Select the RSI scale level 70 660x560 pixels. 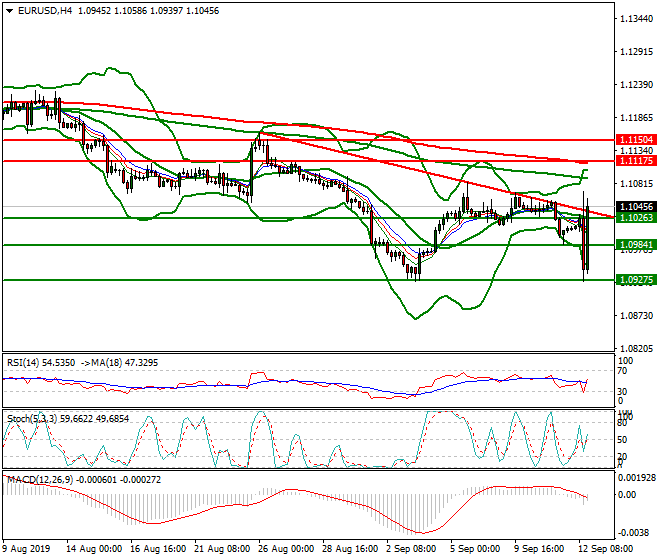tap(622, 371)
